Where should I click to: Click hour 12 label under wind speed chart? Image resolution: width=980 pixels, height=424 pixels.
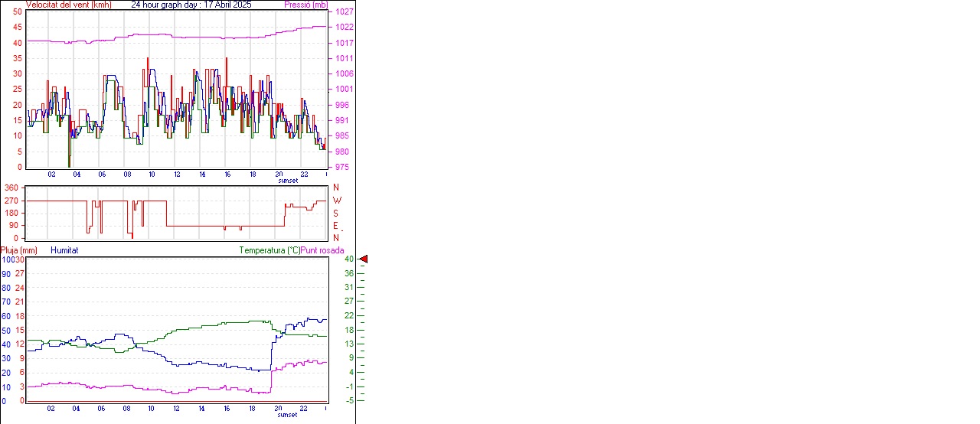[x=177, y=174]
